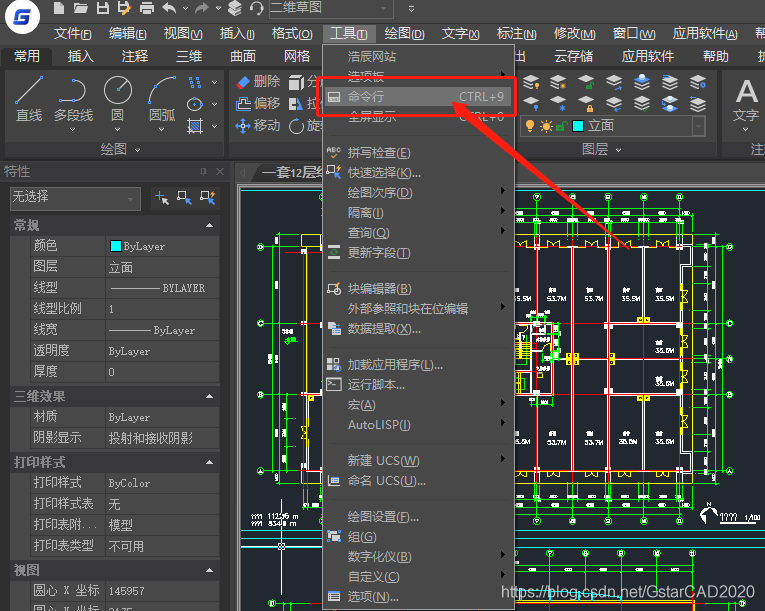Click the layers stack icon in quick toolbar
Screen dimensions: 765x611
tap(235, 8)
